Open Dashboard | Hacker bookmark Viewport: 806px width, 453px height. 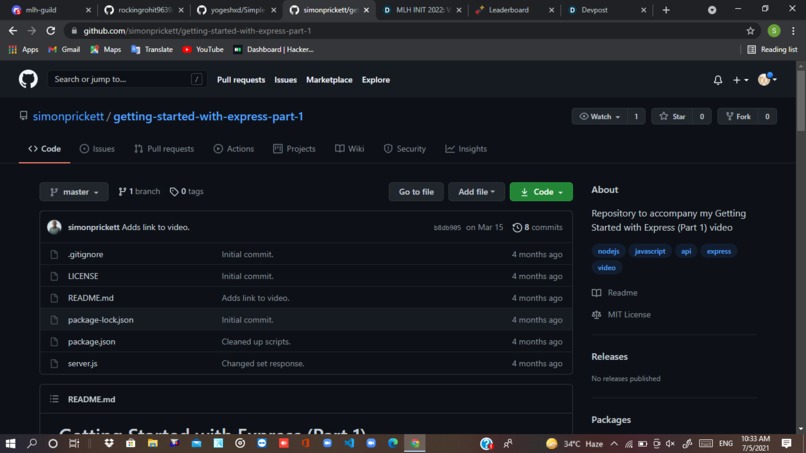(x=273, y=49)
